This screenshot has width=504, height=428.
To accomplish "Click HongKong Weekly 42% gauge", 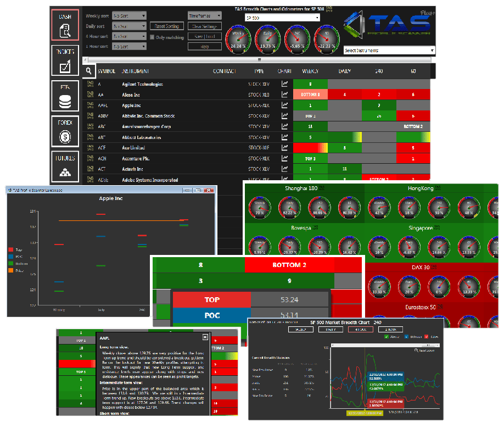I will click(x=379, y=208).
